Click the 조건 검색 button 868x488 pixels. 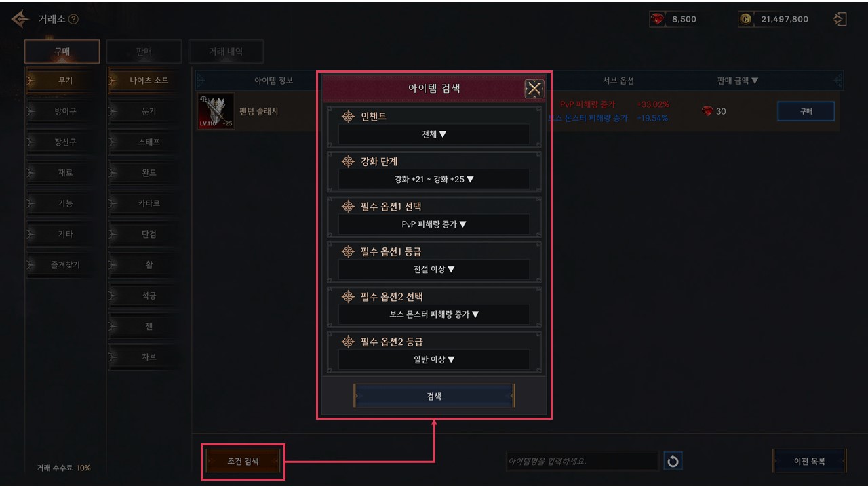(243, 462)
